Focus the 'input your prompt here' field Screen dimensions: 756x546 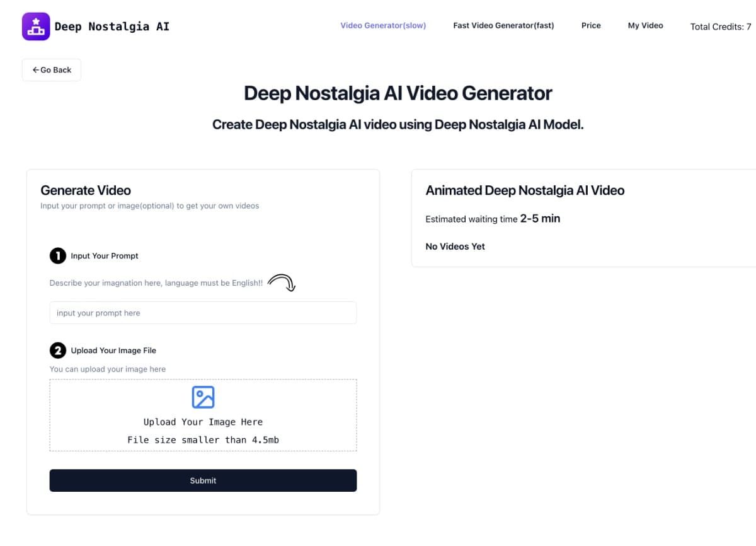[203, 313]
